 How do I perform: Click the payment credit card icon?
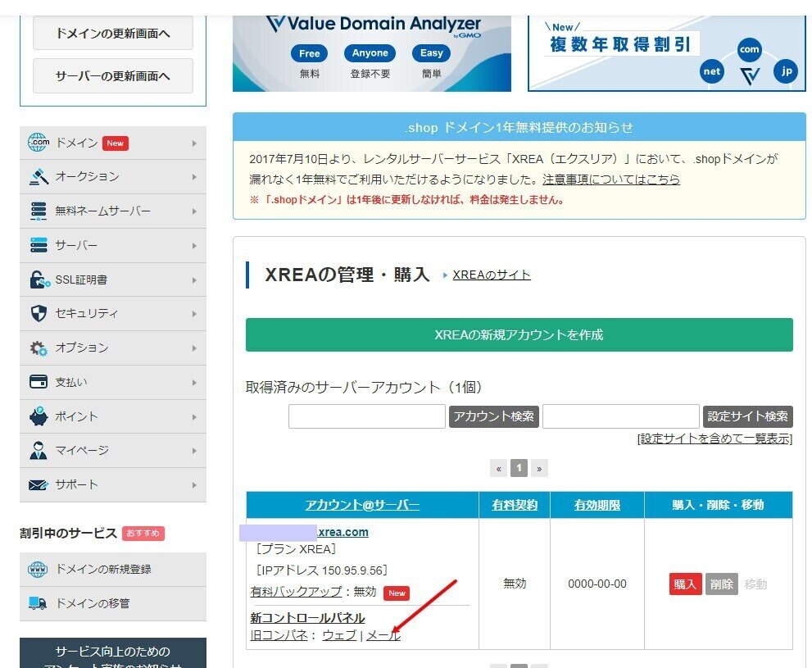click(39, 382)
